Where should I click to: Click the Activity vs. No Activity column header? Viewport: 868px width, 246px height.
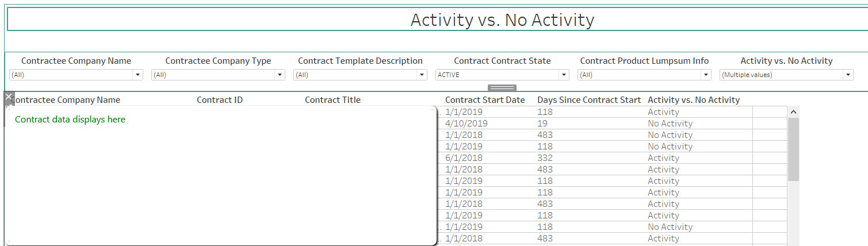(x=693, y=100)
